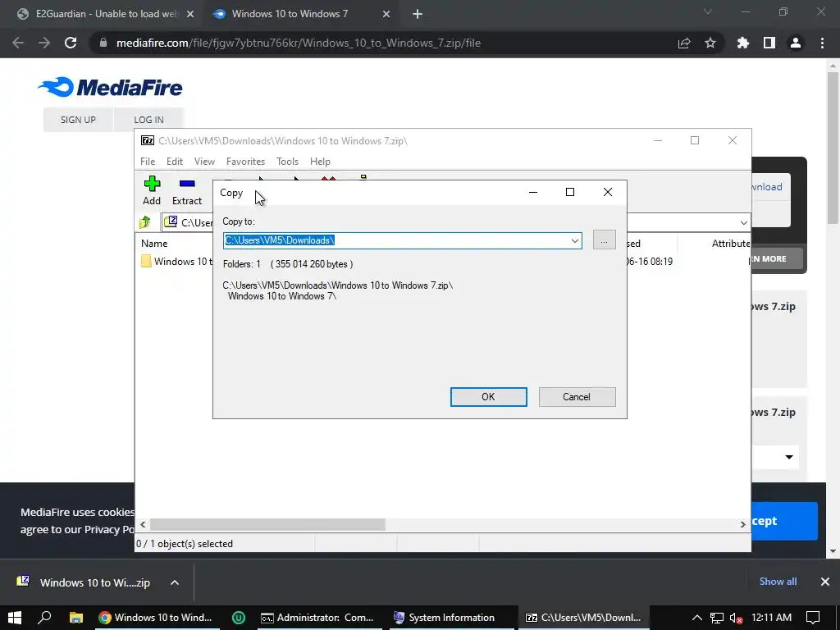Expand the 7-Zip address bar dropdown

coord(743,222)
